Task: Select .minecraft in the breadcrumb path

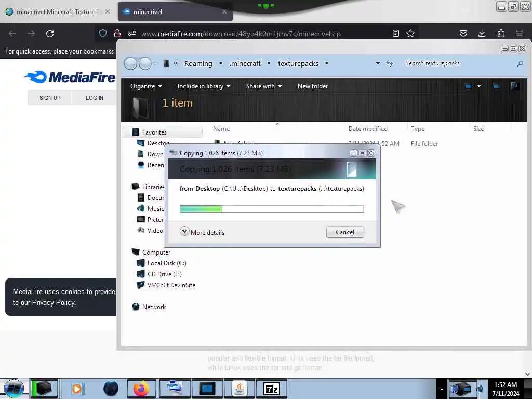Action: pyautogui.click(x=245, y=64)
